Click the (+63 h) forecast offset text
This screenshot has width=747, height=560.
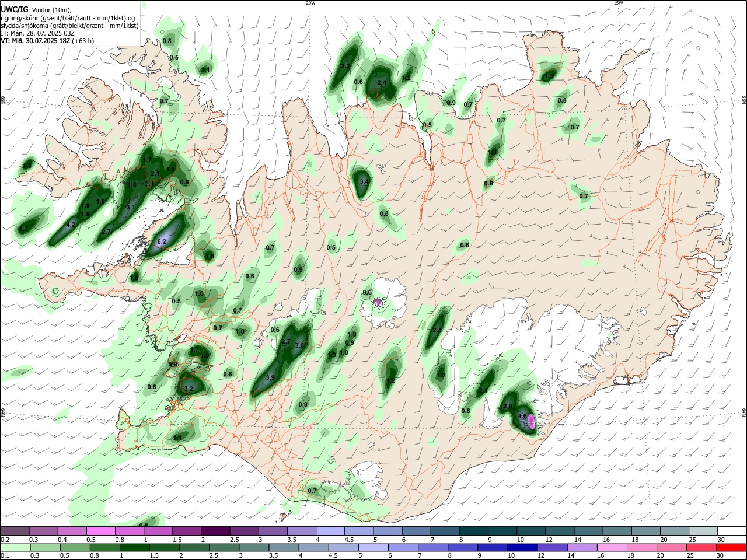point(84,41)
